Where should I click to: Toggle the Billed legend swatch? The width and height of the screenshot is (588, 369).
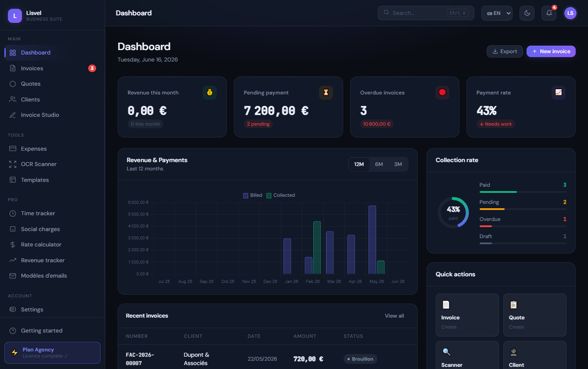[246, 195]
